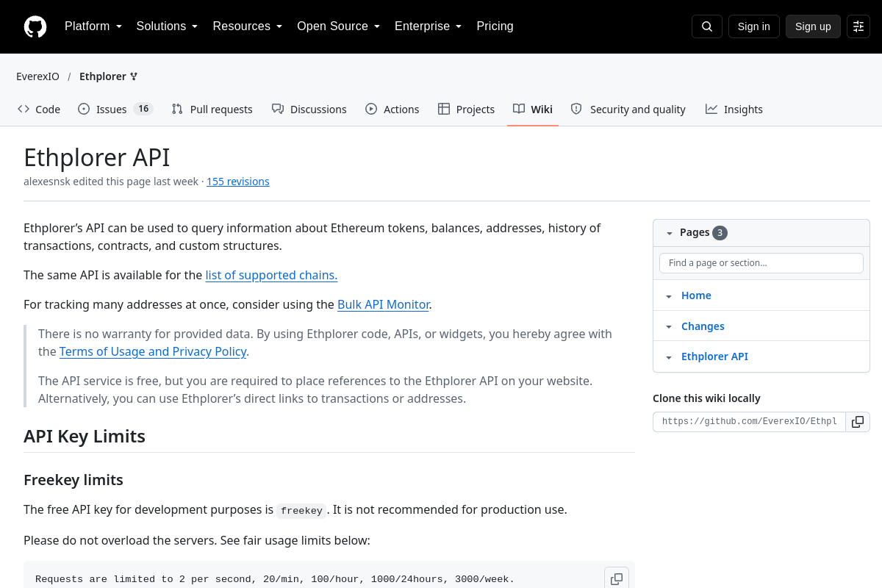Click the Ethplorer API page title
The image size is (882, 588).
pos(97,157)
